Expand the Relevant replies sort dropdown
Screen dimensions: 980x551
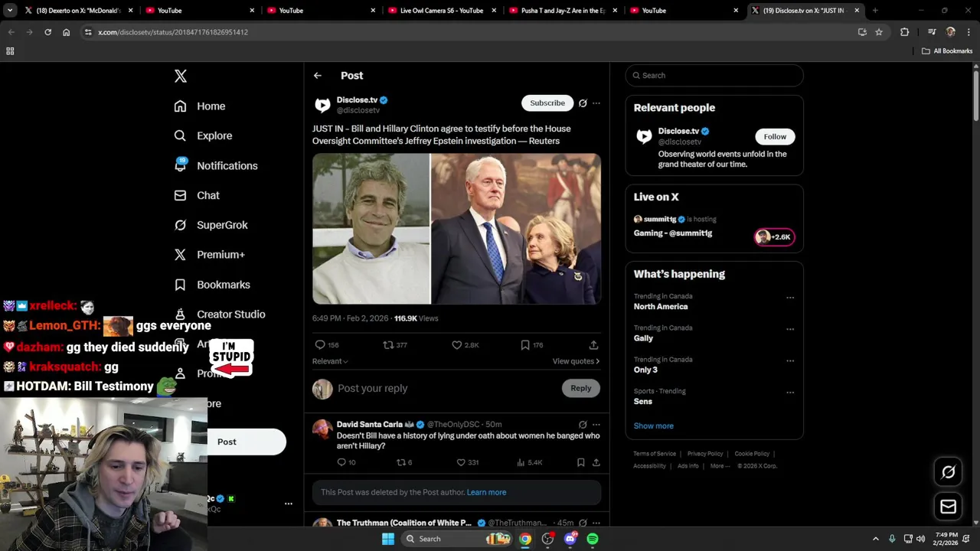click(x=330, y=361)
